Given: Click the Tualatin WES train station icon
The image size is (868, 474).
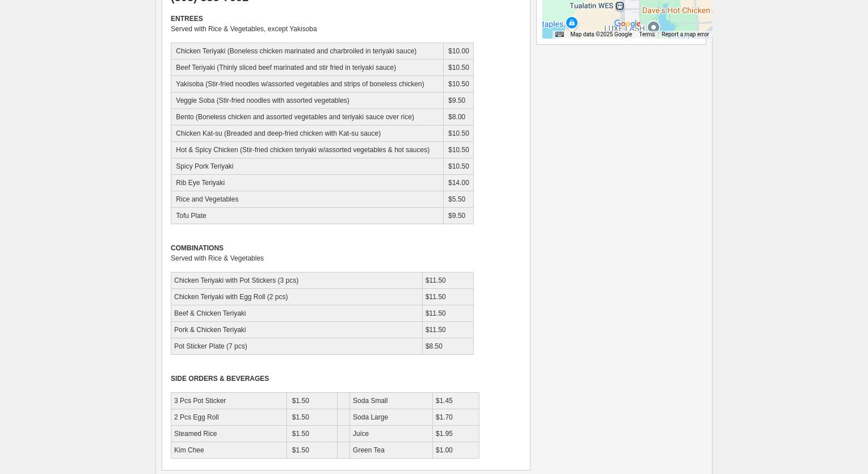Looking at the screenshot, I should pos(620,6).
